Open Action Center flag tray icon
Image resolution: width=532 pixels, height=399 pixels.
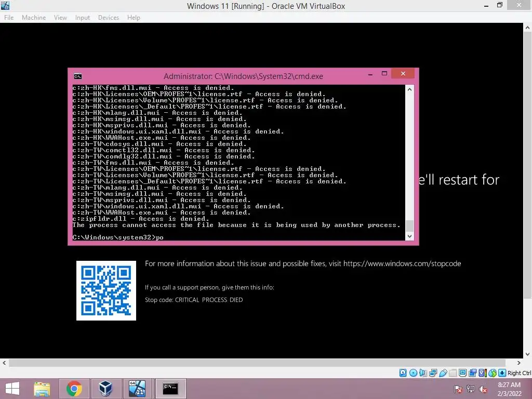click(x=458, y=389)
